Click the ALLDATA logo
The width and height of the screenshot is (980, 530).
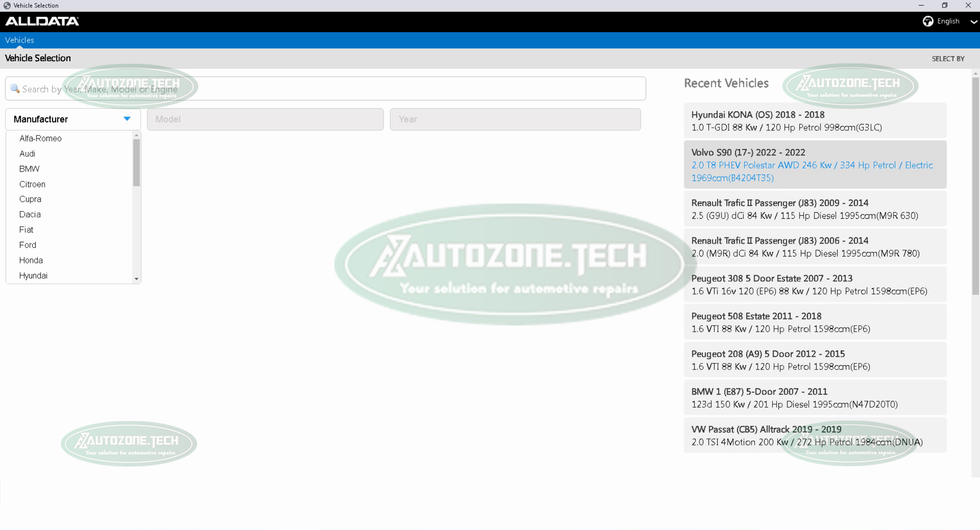click(42, 21)
